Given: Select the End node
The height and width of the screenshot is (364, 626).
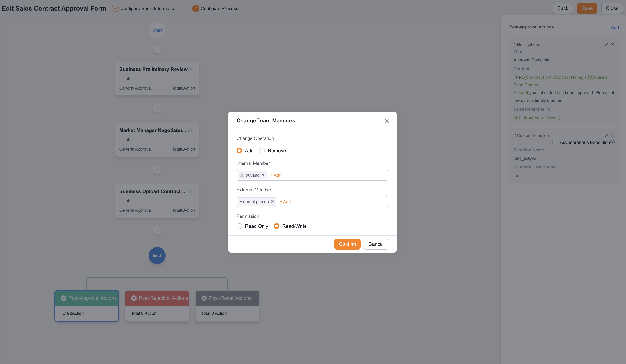Looking at the screenshot, I should point(157,255).
